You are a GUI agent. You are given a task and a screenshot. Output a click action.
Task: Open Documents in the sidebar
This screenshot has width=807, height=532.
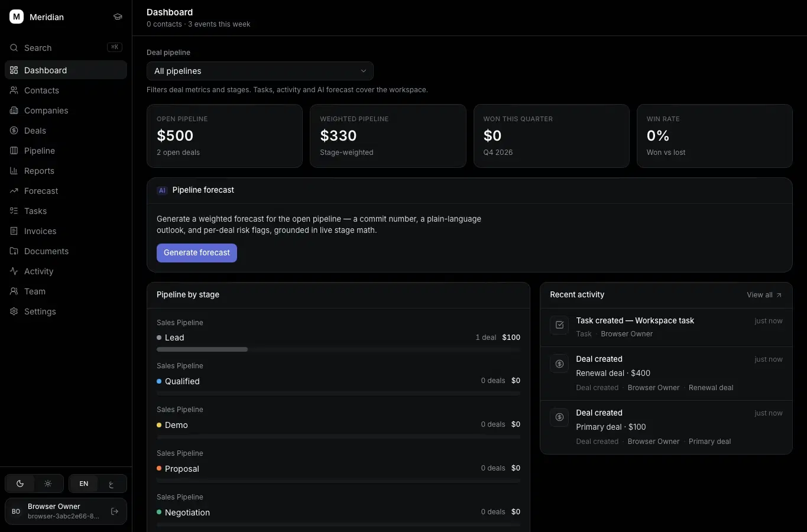click(x=66, y=251)
